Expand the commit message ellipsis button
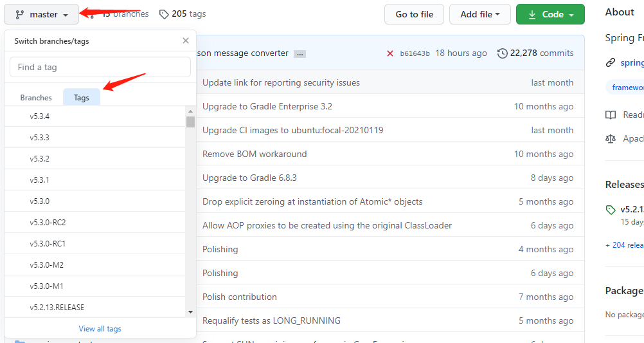Viewport: 644px width, 343px height. point(300,54)
